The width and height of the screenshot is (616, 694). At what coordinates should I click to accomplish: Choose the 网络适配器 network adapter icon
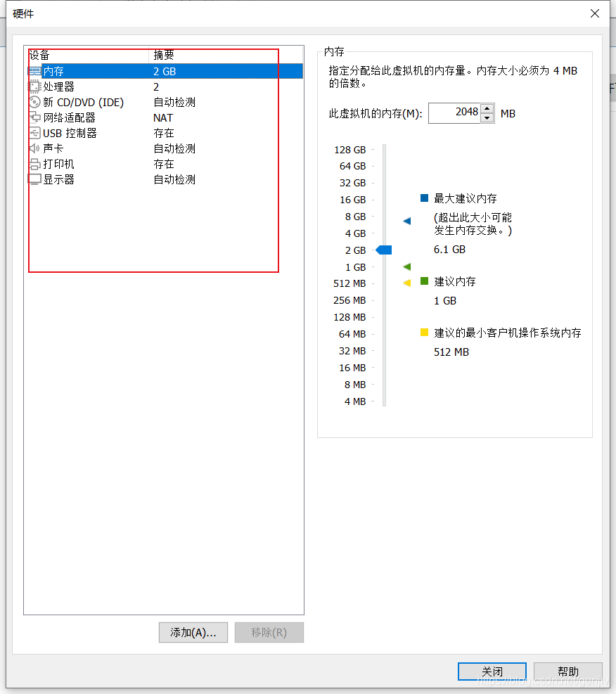(x=34, y=117)
